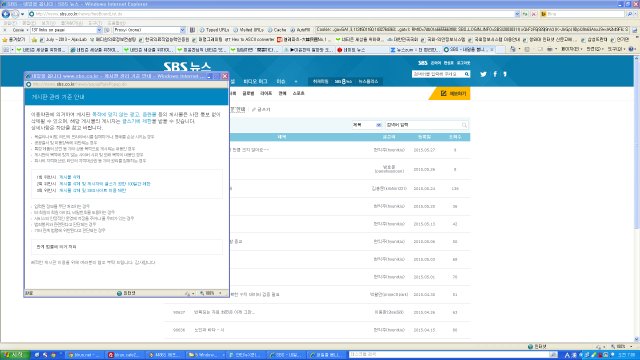The width and height of the screenshot is (640, 360).
Task: Click the SBS 8 News navigation link
Action: pos(343,82)
